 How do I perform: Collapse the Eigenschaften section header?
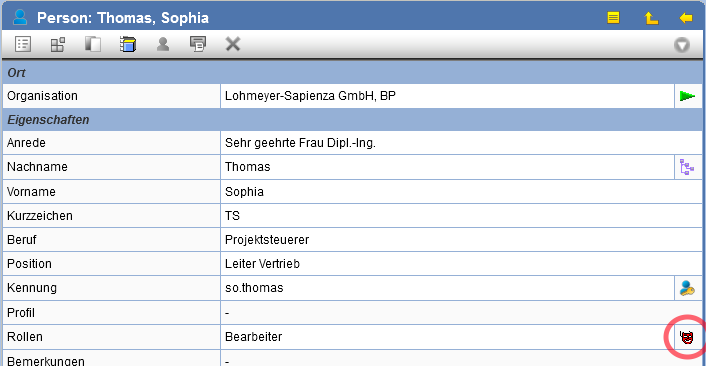352,120
